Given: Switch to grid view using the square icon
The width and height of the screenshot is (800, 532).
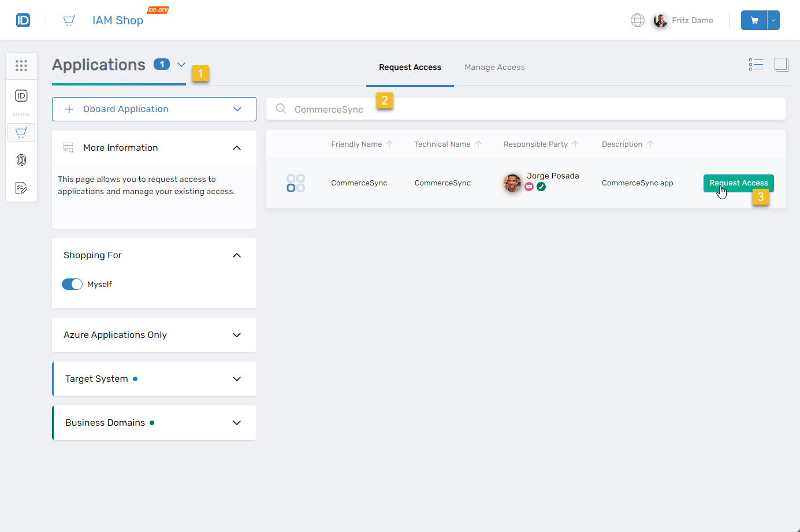Looking at the screenshot, I should [x=782, y=64].
